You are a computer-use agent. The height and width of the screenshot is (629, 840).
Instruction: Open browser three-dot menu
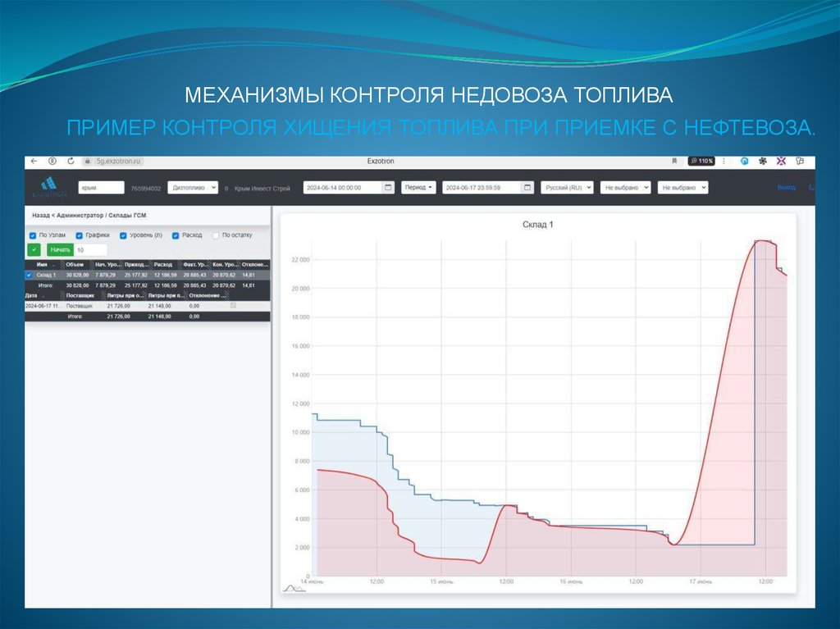tap(724, 161)
